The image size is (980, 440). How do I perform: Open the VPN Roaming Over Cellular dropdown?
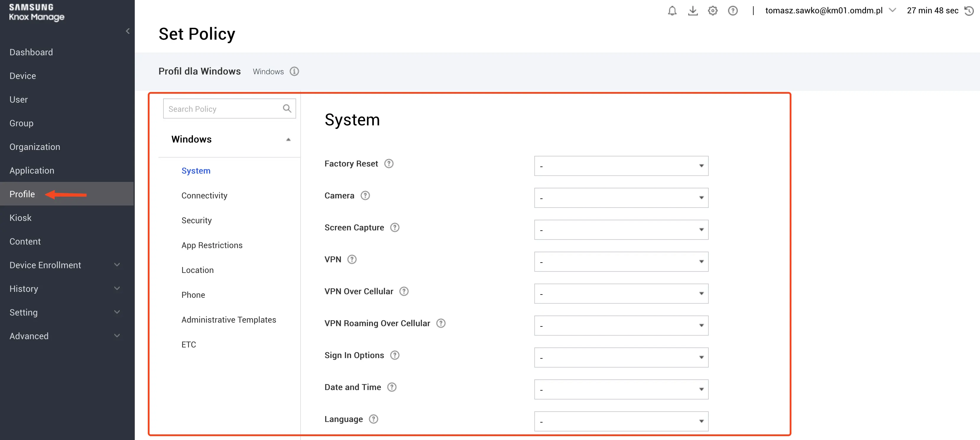621,326
